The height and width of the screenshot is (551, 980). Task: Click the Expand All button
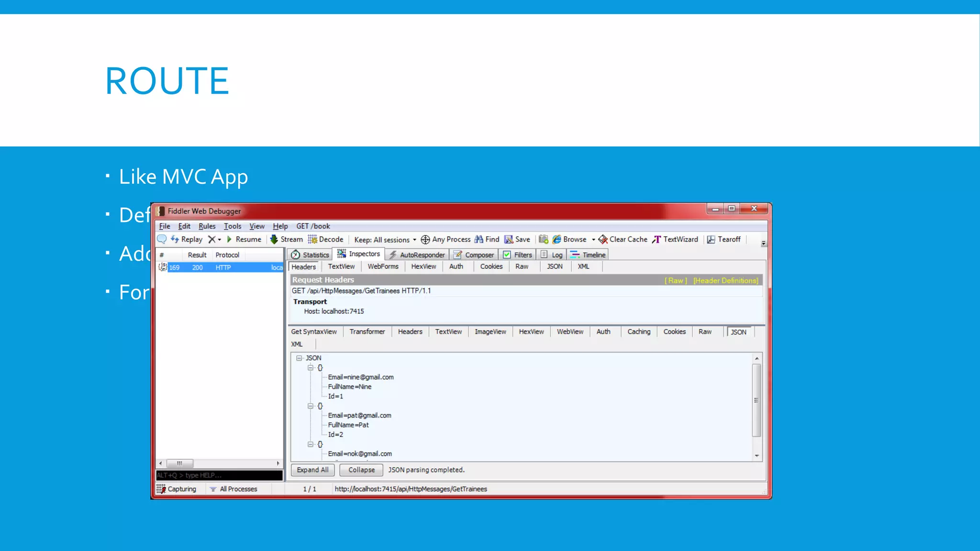point(312,470)
